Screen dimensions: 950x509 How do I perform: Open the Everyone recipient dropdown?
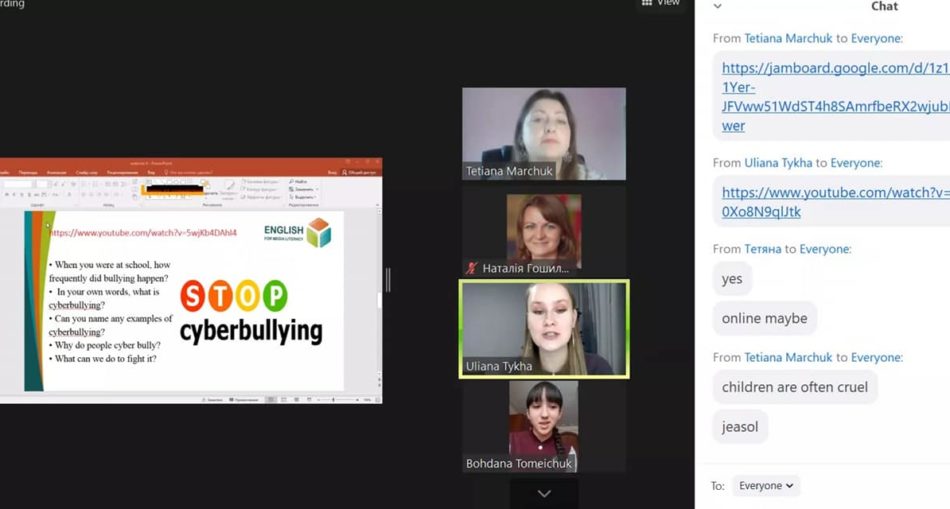(766, 486)
